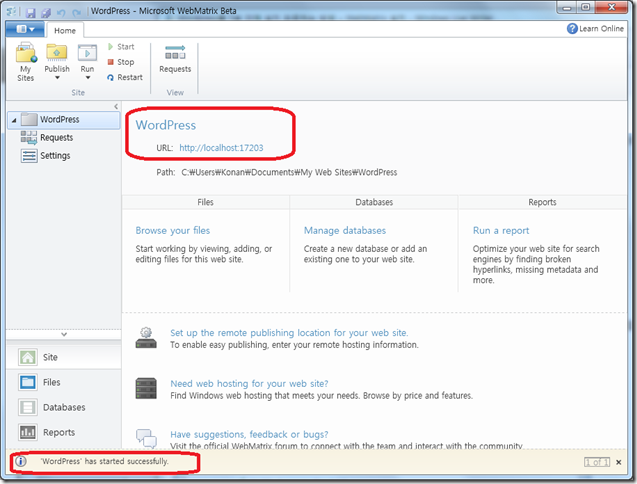Screen dimensions: 637x484
Task: Open the localhost:17203 URL link
Action: [221, 148]
